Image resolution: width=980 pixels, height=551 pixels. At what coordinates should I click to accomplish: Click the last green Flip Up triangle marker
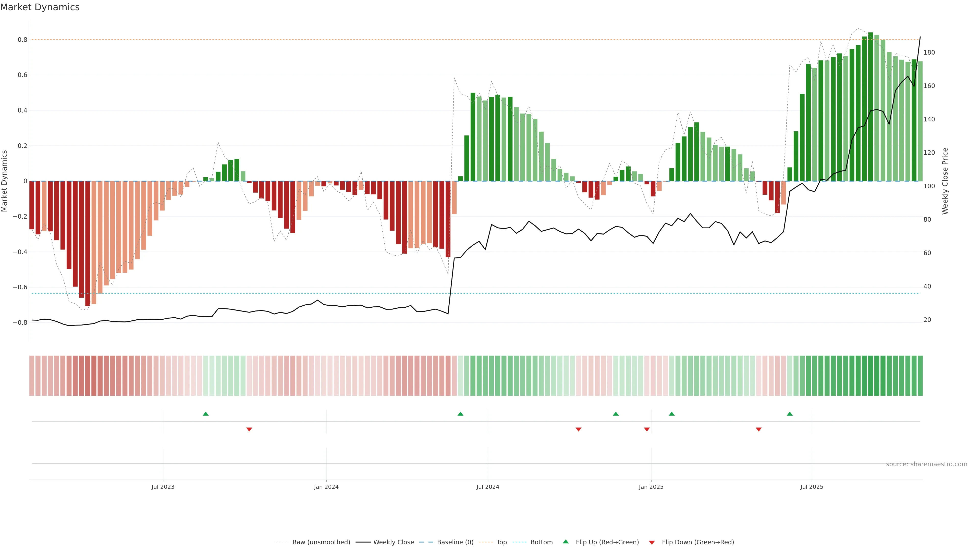[790, 414]
